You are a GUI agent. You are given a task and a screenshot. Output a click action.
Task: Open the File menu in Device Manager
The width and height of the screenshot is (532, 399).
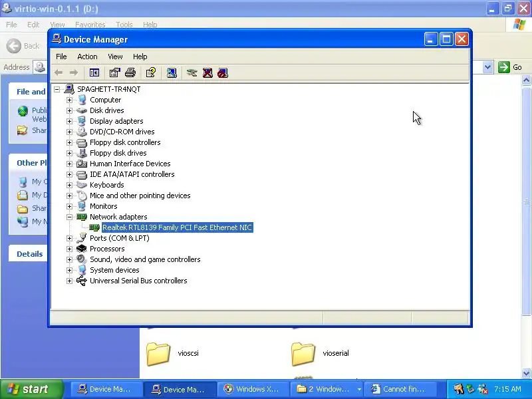61,57
